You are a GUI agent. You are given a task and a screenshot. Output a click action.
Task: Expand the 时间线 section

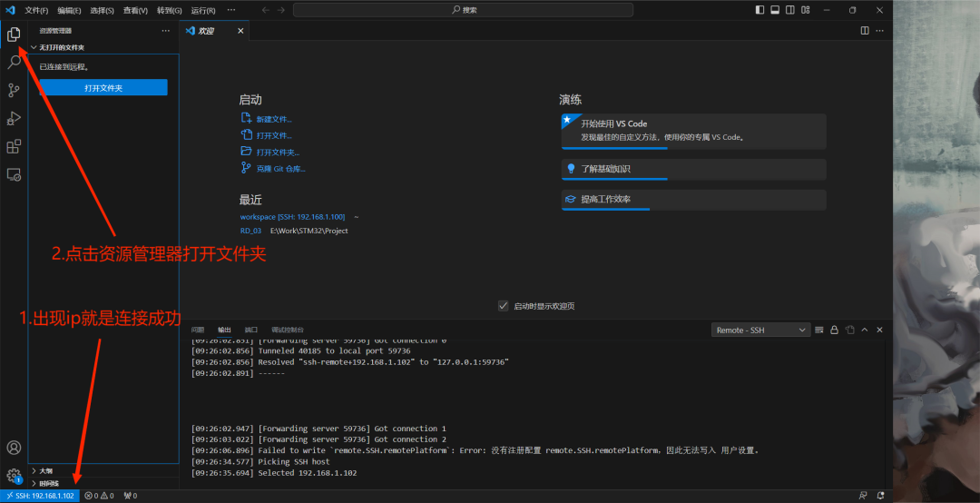click(103, 483)
